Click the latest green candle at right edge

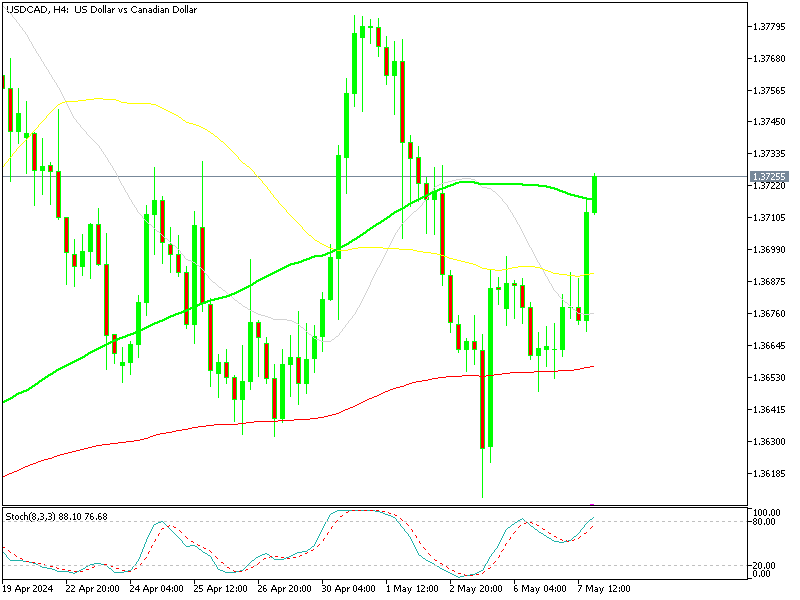[x=595, y=193]
